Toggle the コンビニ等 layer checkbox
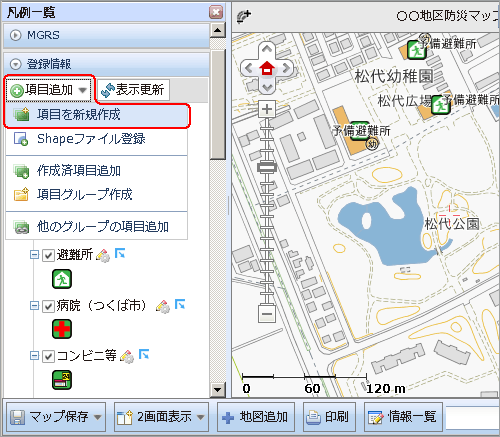The image size is (500, 437). tap(48, 357)
